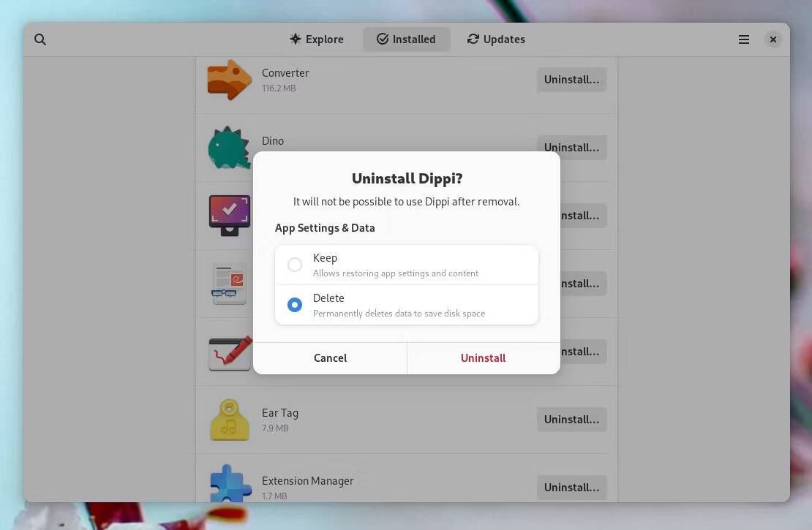This screenshot has height=530, width=812.
Task: Click the drawing pencil app icon
Action: point(230,353)
